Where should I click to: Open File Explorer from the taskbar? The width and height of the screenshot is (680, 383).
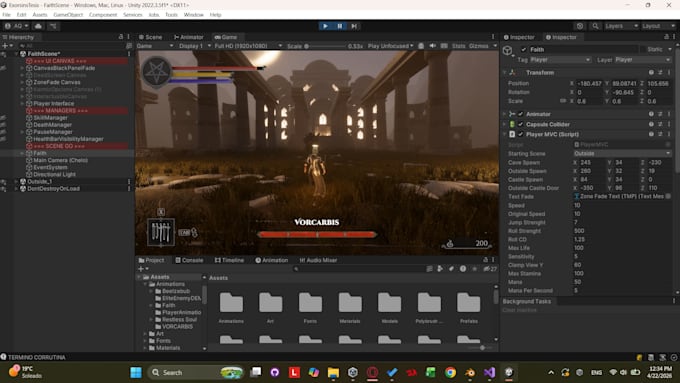(x=333, y=372)
